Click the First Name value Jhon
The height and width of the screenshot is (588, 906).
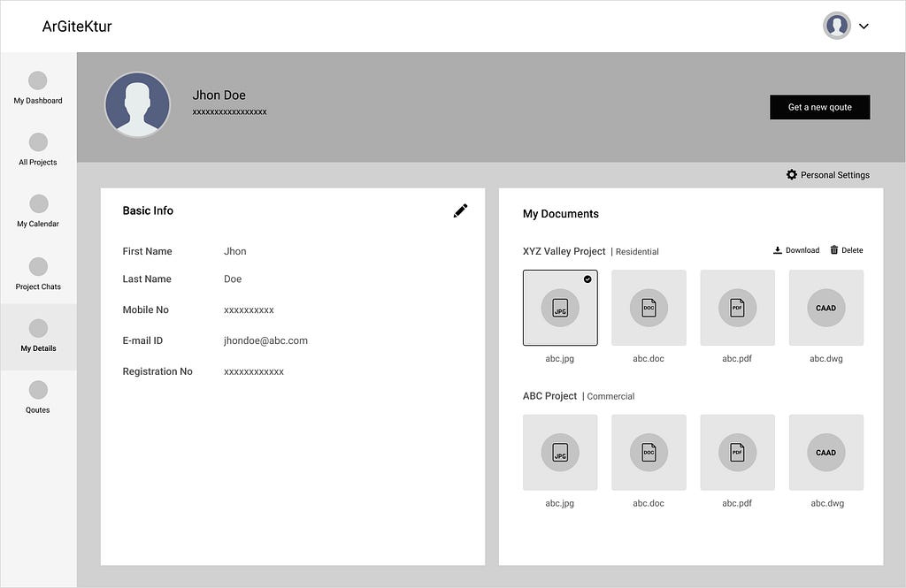coord(235,251)
